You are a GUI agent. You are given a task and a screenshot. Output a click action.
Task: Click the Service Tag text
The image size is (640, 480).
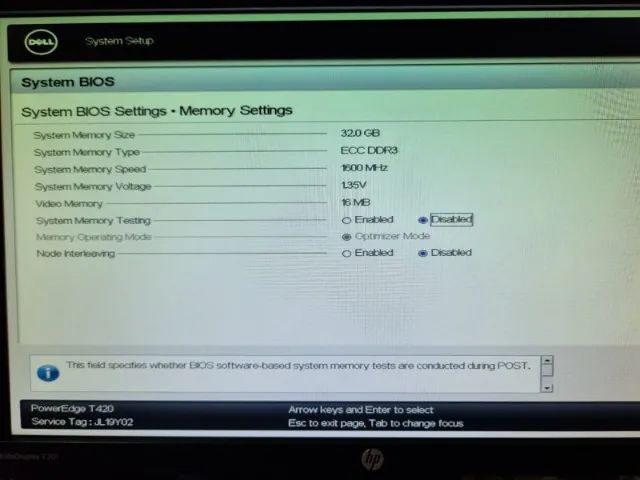click(68, 423)
